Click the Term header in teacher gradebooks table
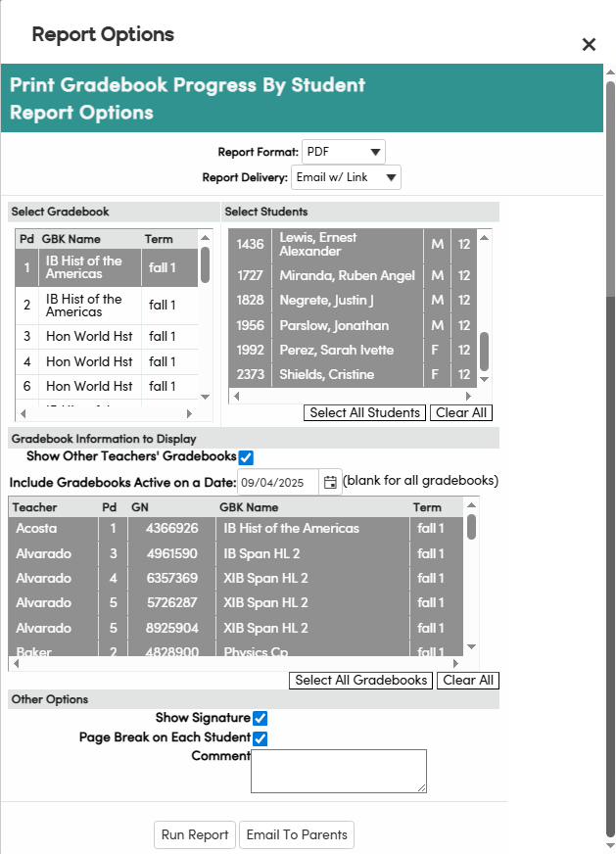This screenshot has height=854, width=616. [427, 507]
